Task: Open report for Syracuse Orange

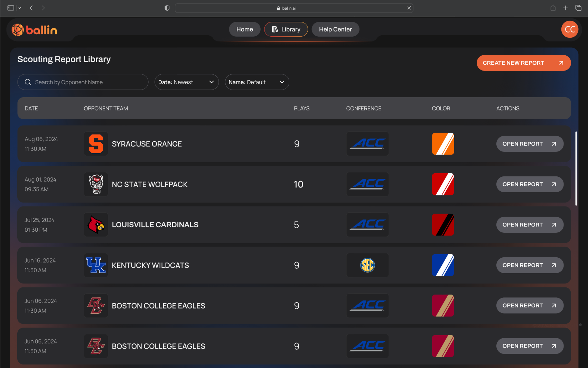Action: [x=530, y=144]
